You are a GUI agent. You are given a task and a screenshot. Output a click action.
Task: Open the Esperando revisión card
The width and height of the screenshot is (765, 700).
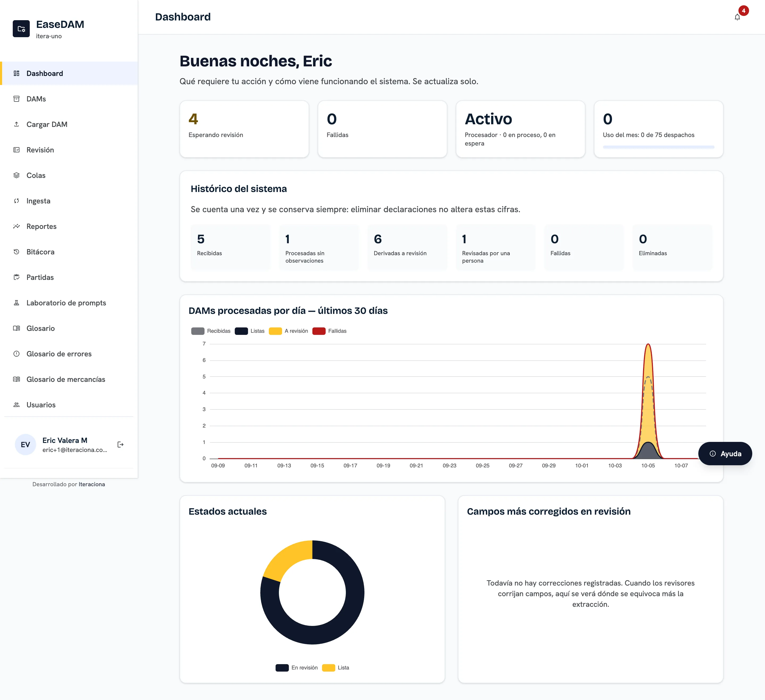point(244,129)
